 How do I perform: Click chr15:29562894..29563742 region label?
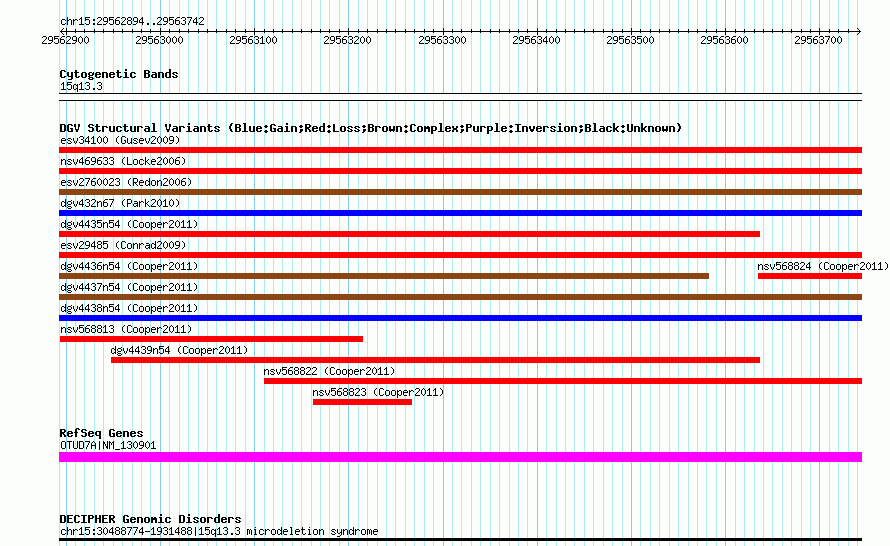132,21
